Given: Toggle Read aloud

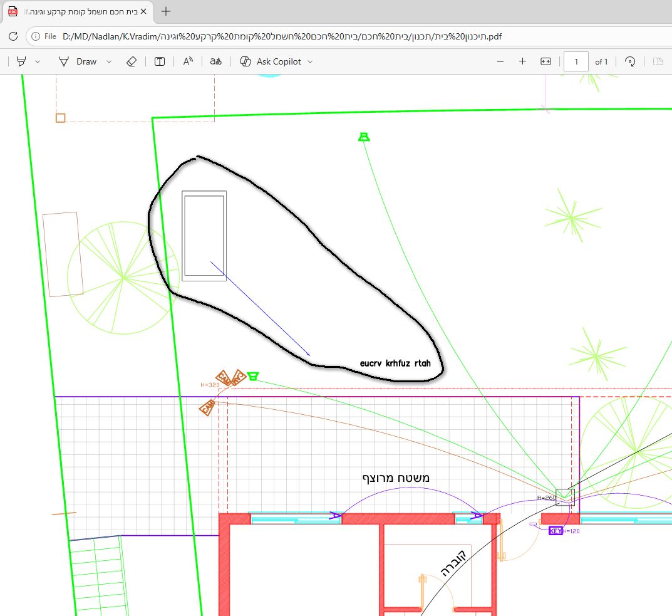Looking at the screenshot, I should pyautogui.click(x=188, y=61).
